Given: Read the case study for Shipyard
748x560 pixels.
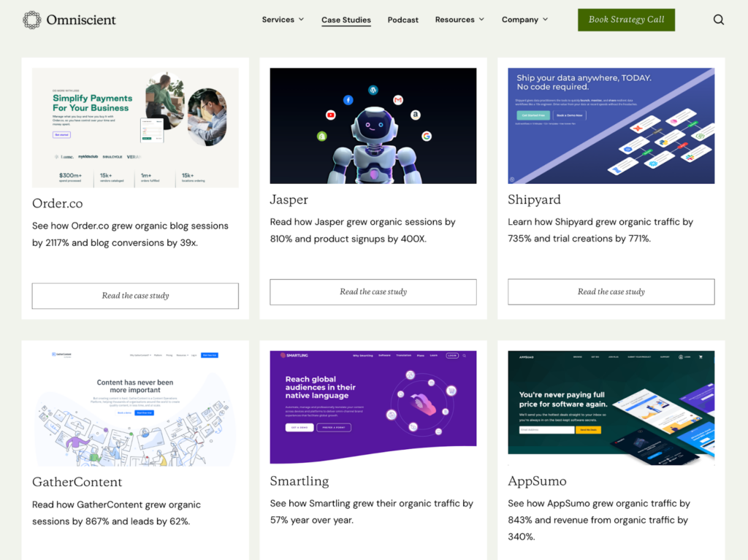Looking at the screenshot, I should click(611, 292).
